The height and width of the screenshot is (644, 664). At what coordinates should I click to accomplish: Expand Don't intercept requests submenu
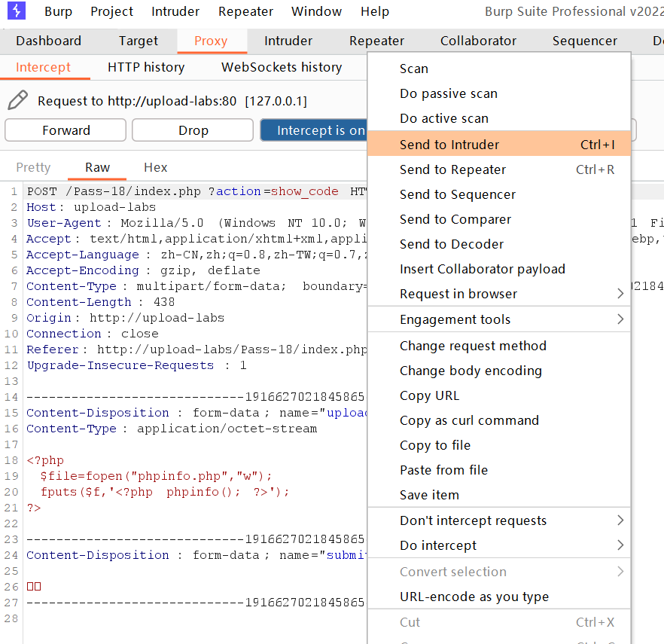point(499,520)
